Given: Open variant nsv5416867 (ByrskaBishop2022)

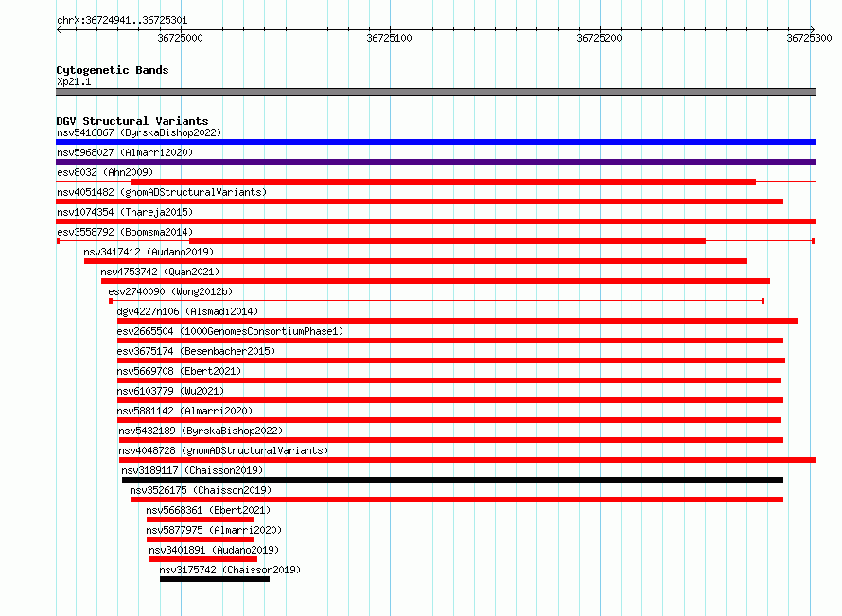Looking at the screenshot, I should click(139, 132).
